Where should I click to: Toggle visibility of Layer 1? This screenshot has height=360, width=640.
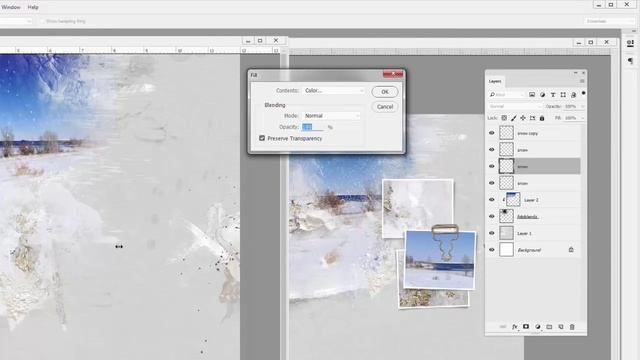[491, 233]
